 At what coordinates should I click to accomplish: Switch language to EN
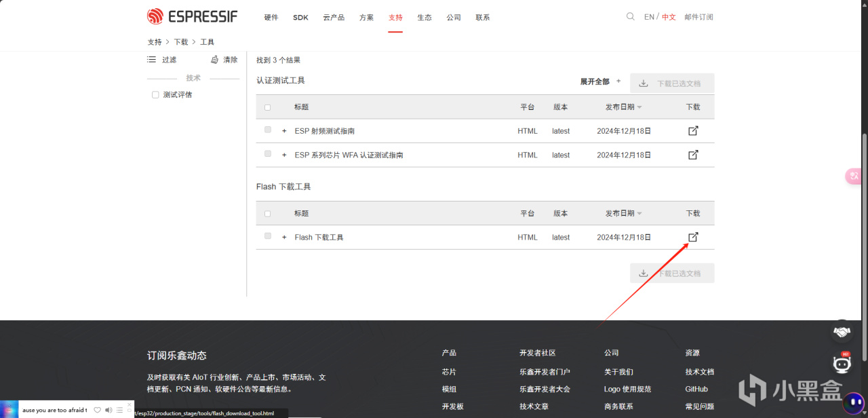(x=649, y=17)
